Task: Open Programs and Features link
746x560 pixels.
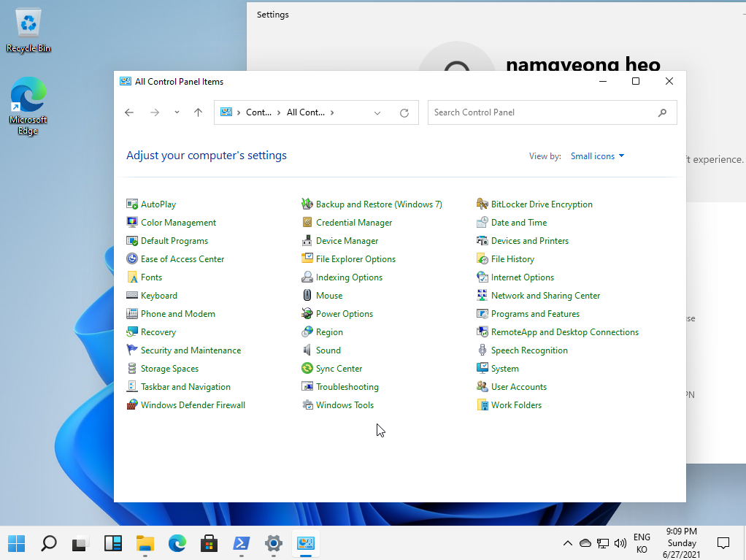Action: pyautogui.click(x=535, y=313)
